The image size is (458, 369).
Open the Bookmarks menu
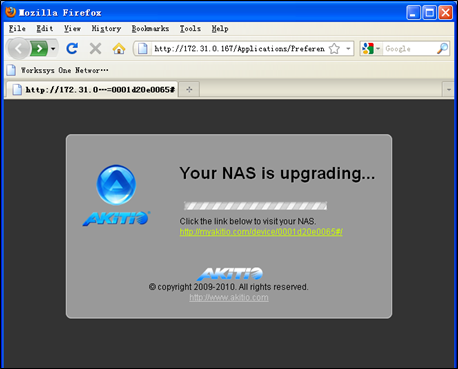150,29
